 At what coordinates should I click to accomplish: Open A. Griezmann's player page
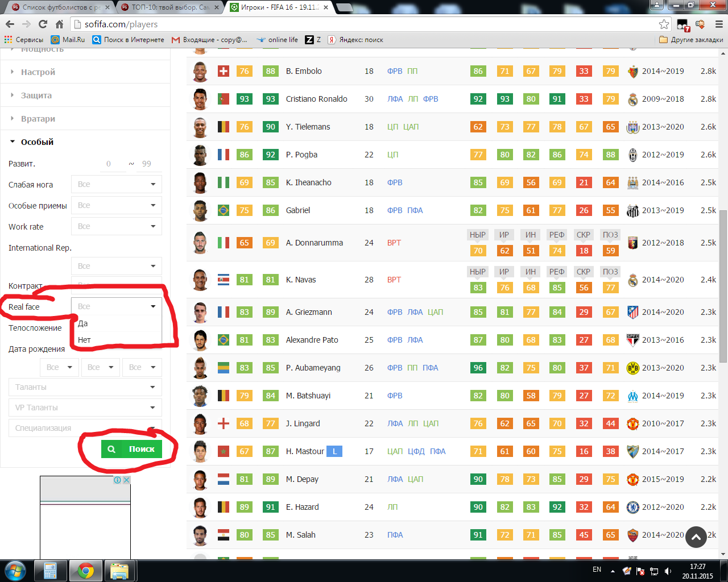pos(308,312)
